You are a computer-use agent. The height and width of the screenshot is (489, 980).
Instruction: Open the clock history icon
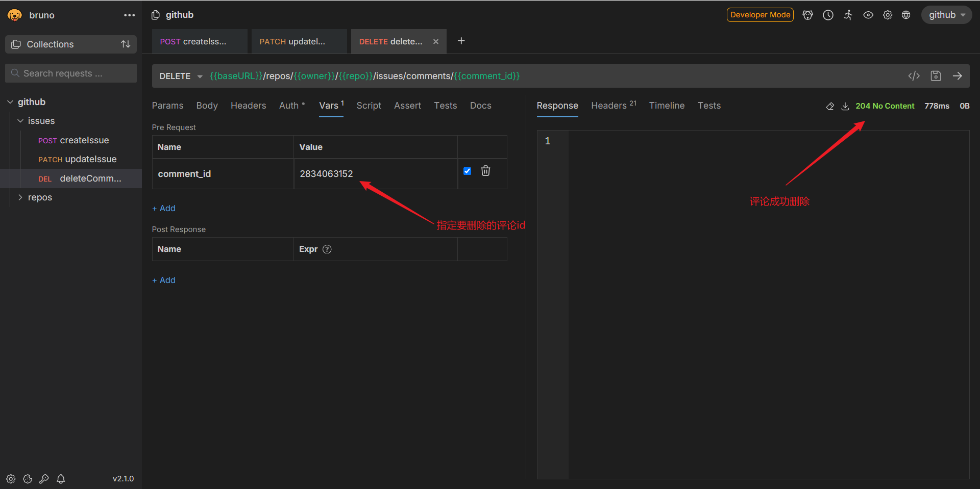coord(828,15)
